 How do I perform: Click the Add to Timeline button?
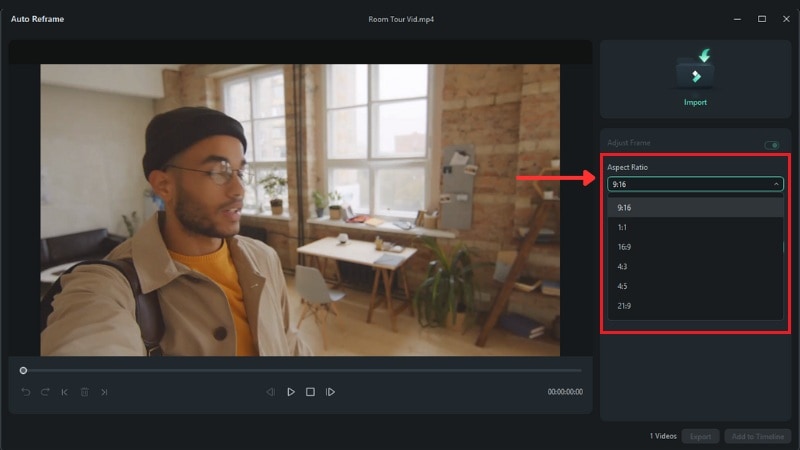[758, 436]
